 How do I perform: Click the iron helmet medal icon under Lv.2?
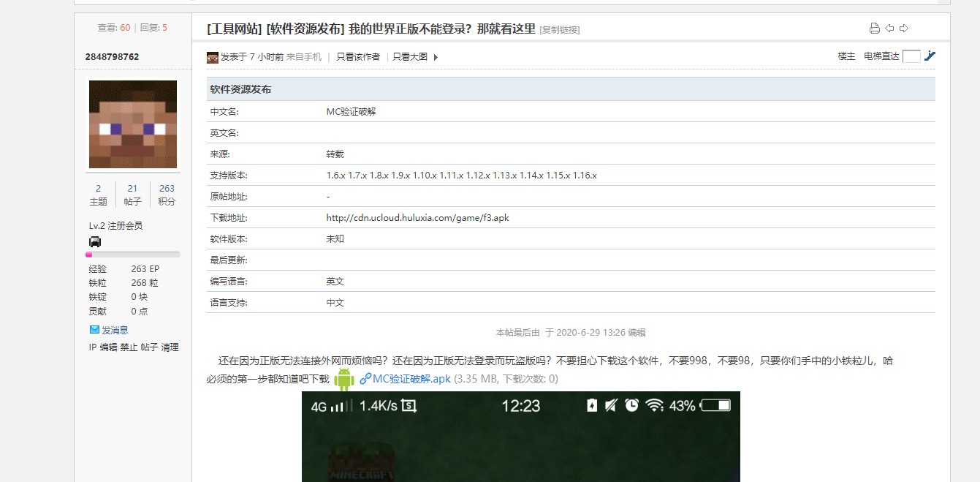(95, 242)
